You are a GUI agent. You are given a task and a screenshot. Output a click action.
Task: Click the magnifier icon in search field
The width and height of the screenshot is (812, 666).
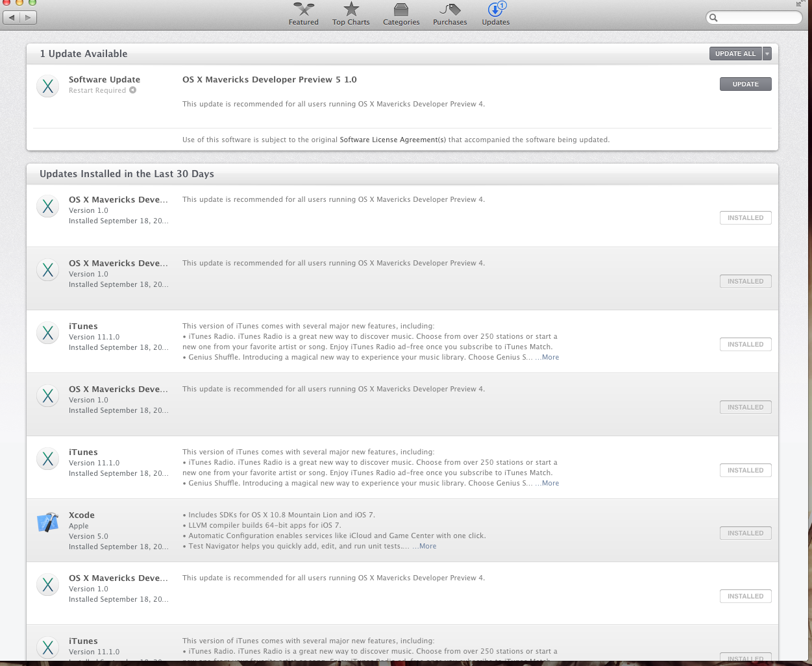click(714, 18)
